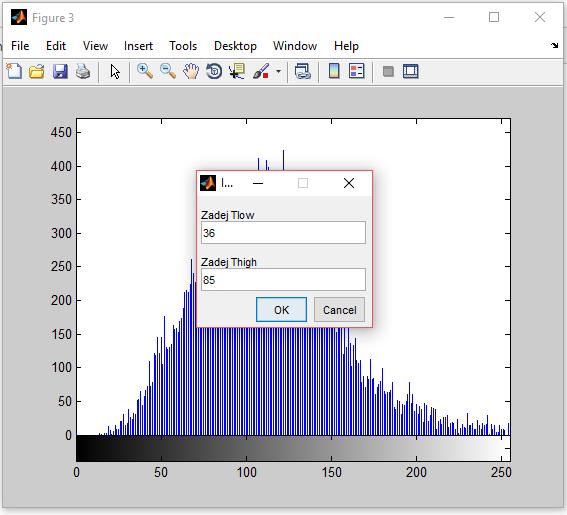The height and width of the screenshot is (515, 567).
Task: Hide plot tools toolbar icon
Action: click(388, 71)
